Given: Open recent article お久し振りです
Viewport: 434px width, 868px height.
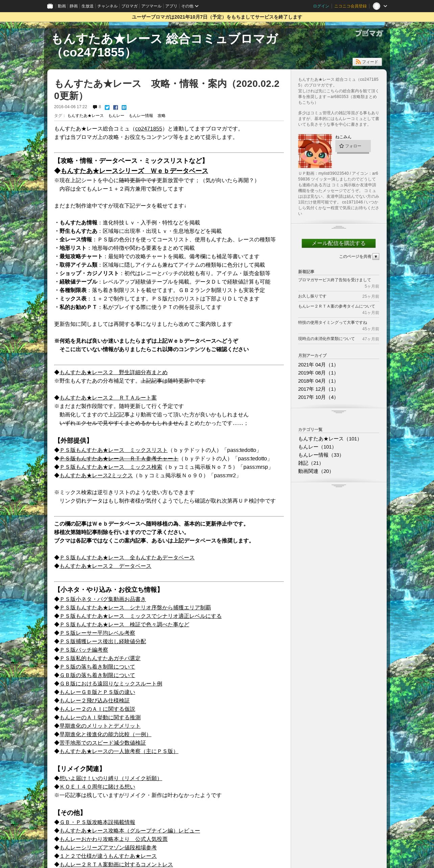Looking at the screenshot, I should pos(312,296).
